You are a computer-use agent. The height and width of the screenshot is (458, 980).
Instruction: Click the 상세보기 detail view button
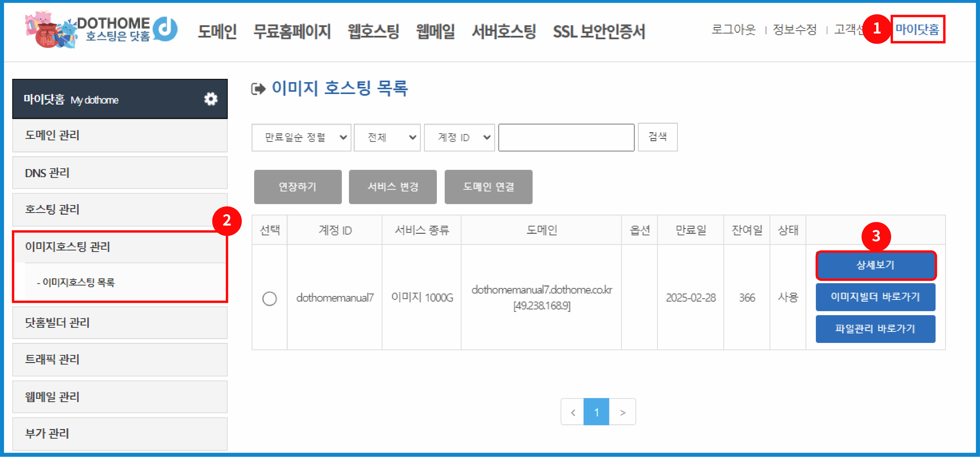[875, 266]
